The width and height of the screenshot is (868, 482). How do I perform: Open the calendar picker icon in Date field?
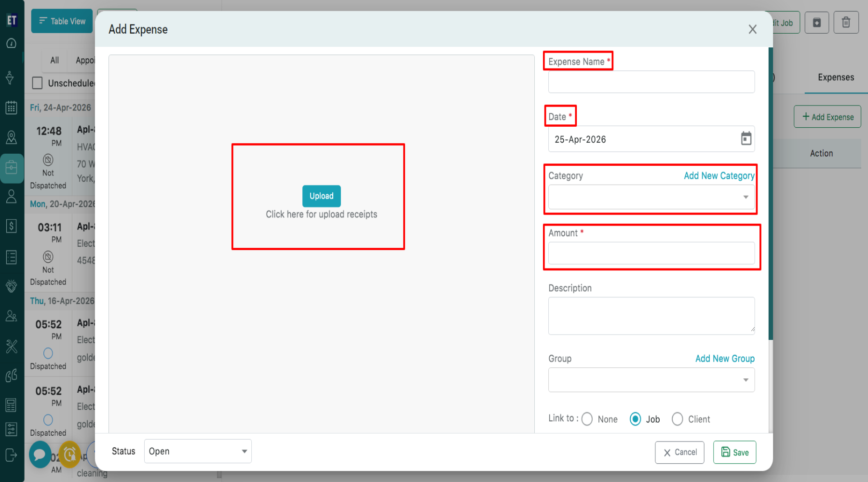click(x=746, y=139)
